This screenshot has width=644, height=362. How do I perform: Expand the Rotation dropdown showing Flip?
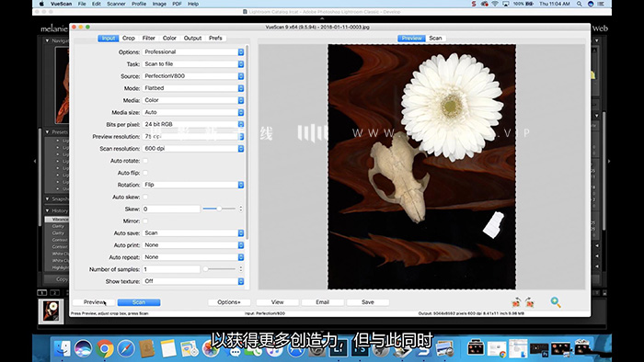point(193,185)
